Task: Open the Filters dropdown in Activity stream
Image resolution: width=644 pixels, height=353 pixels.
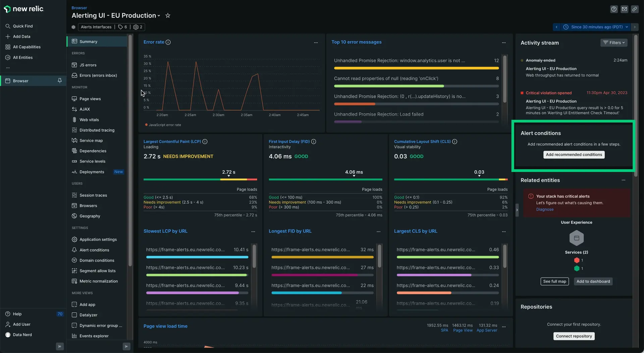Action: (613, 43)
